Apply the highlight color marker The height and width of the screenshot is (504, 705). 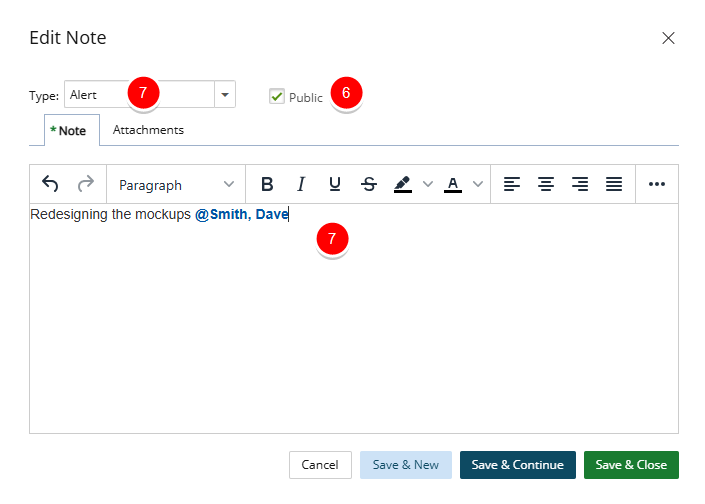pos(403,184)
